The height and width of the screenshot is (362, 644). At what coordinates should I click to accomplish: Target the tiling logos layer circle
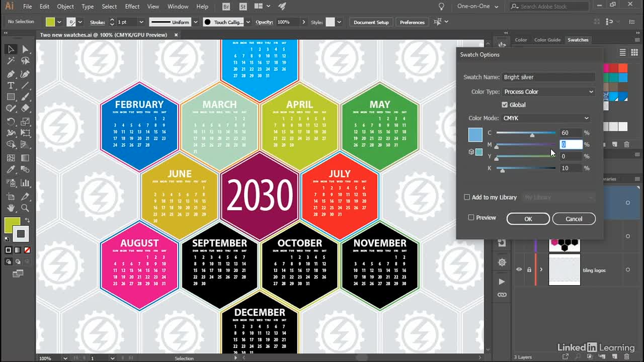click(627, 270)
